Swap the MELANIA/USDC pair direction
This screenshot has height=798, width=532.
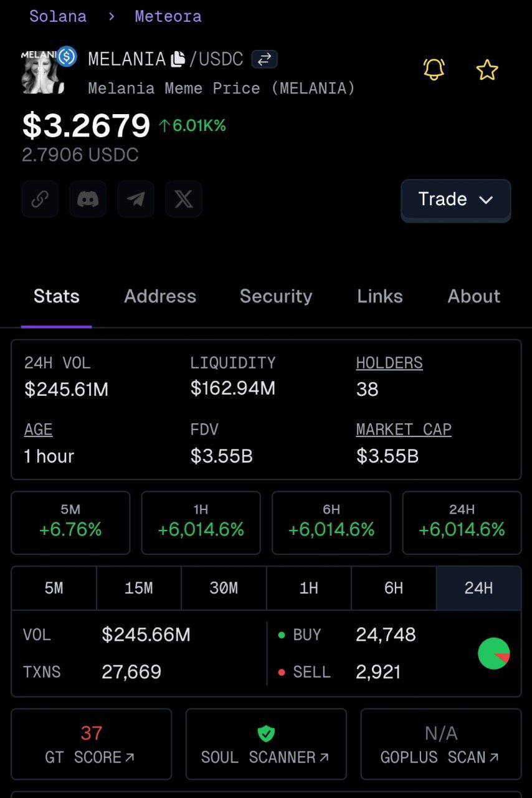pyautogui.click(x=264, y=59)
